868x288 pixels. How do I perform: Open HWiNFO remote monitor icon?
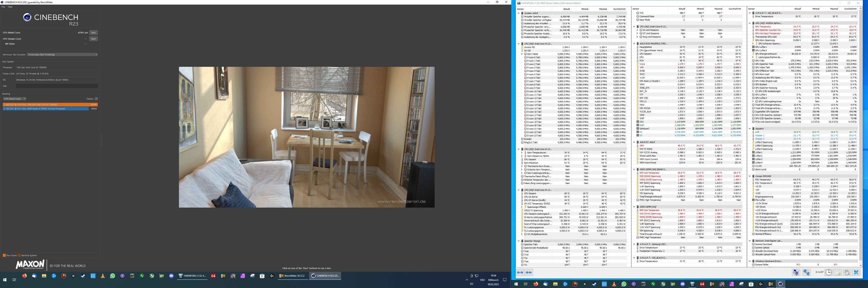coord(796,272)
